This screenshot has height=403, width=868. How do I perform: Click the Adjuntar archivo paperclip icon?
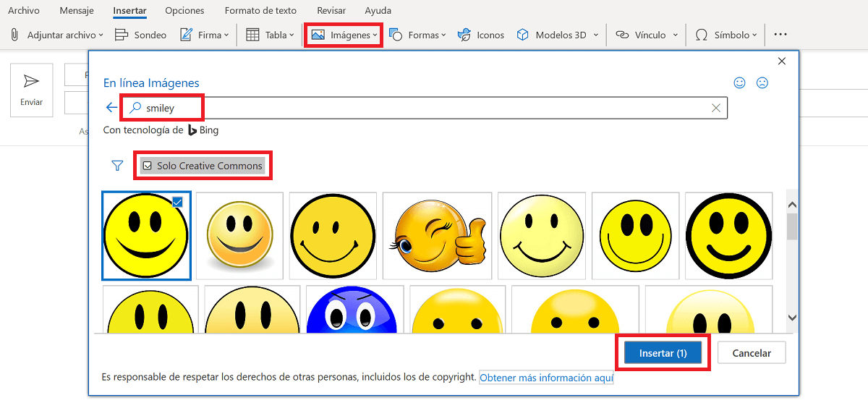pyautogui.click(x=14, y=35)
